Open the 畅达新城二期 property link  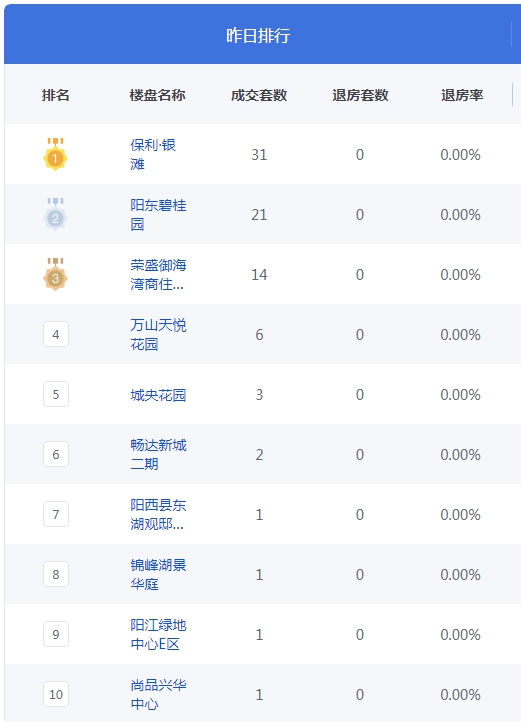[x=158, y=454]
